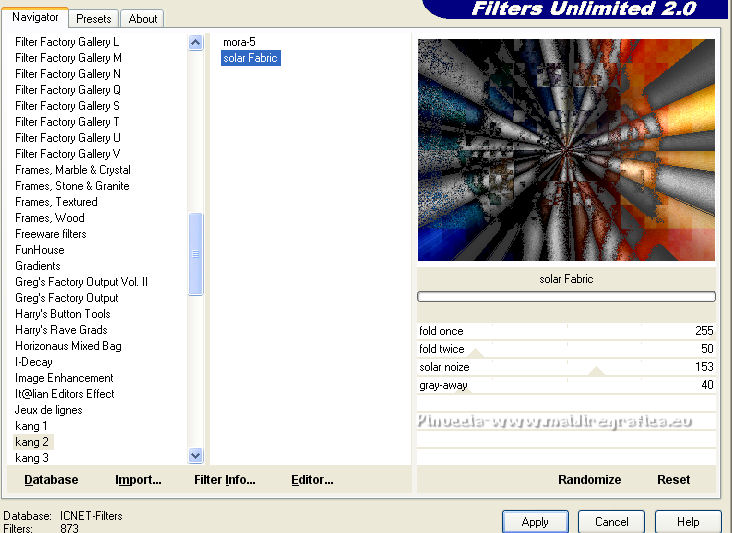Select I-Decay category
Screen dimensions: 732x533
coord(34,362)
